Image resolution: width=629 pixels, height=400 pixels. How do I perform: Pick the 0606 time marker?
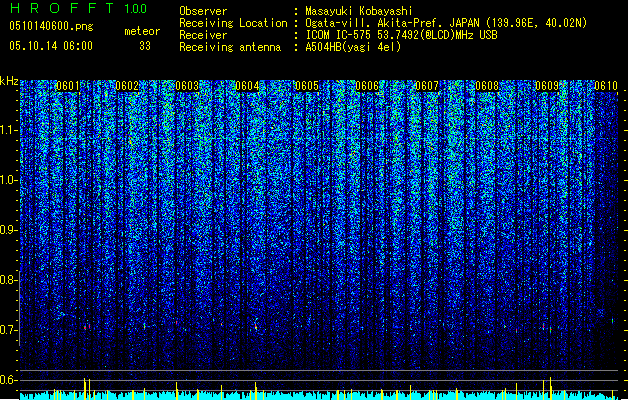(x=367, y=86)
